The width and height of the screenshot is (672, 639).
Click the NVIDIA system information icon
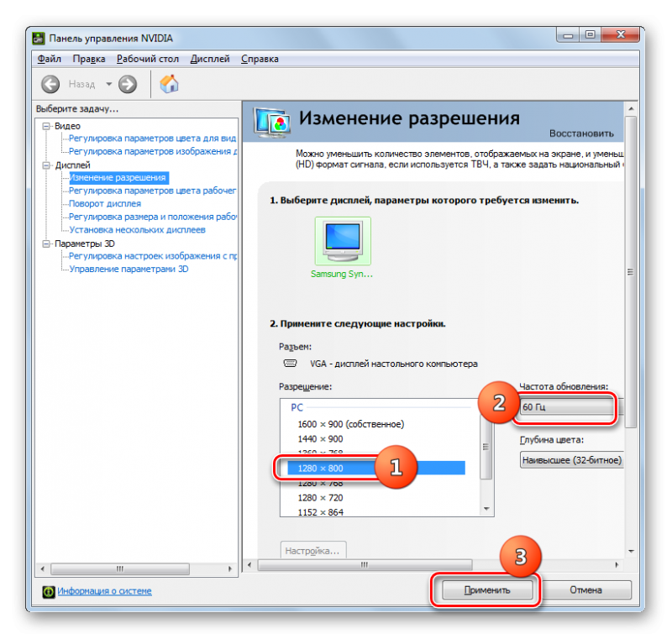click(x=49, y=591)
